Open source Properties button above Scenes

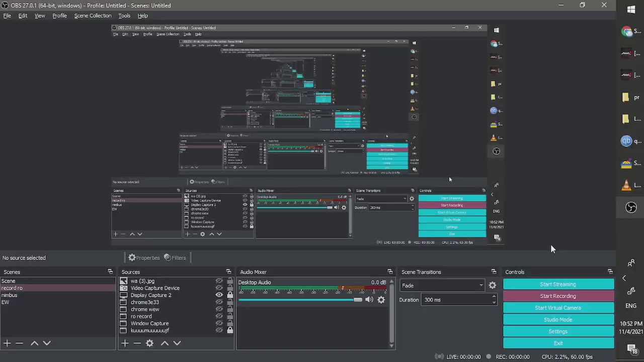(144, 258)
